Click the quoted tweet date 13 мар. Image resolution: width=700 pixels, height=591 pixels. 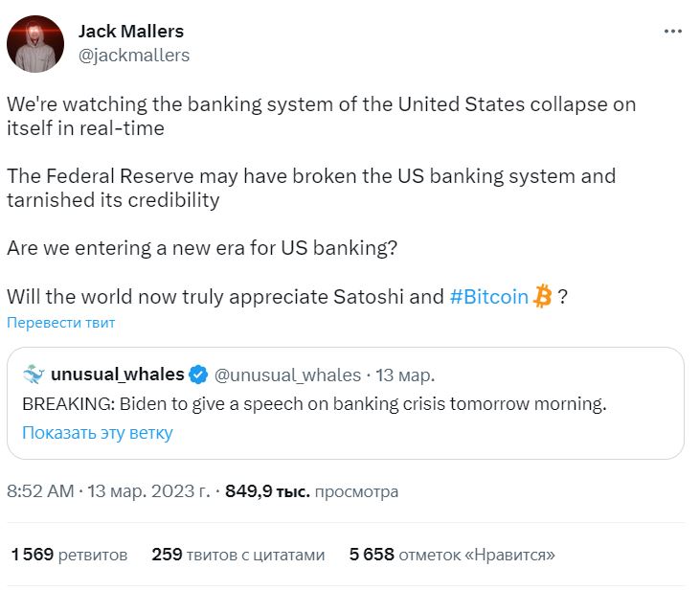[x=405, y=375]
